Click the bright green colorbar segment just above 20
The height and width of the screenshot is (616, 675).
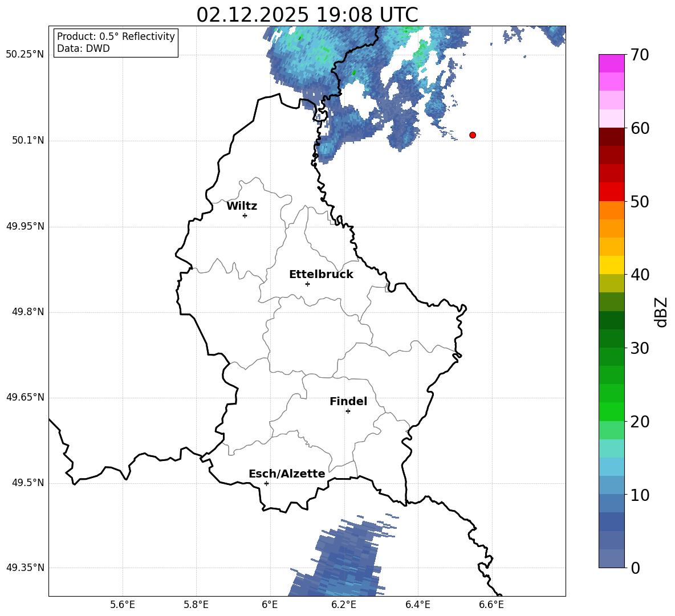(611, 412)
